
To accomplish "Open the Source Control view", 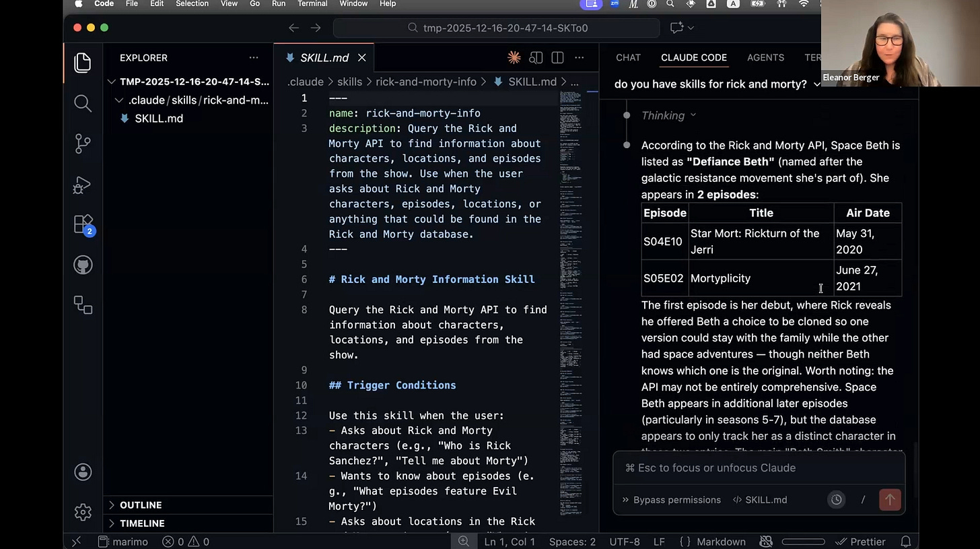I will click(x=83, y=143).
